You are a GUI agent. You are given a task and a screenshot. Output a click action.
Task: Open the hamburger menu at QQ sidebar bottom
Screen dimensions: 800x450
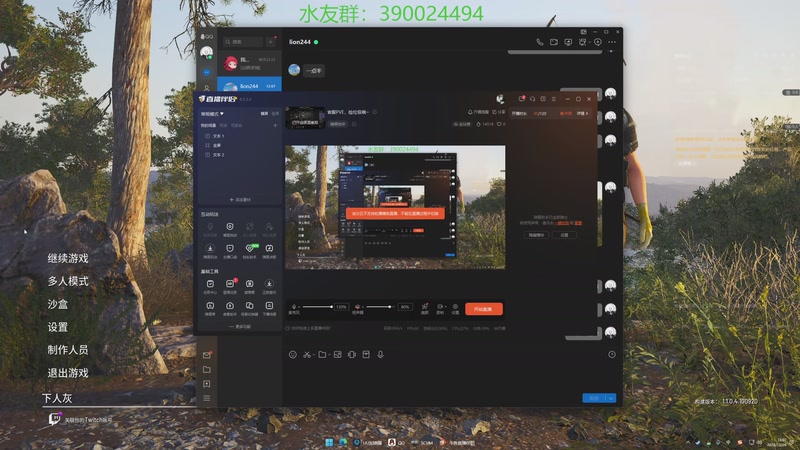(207, 398)
